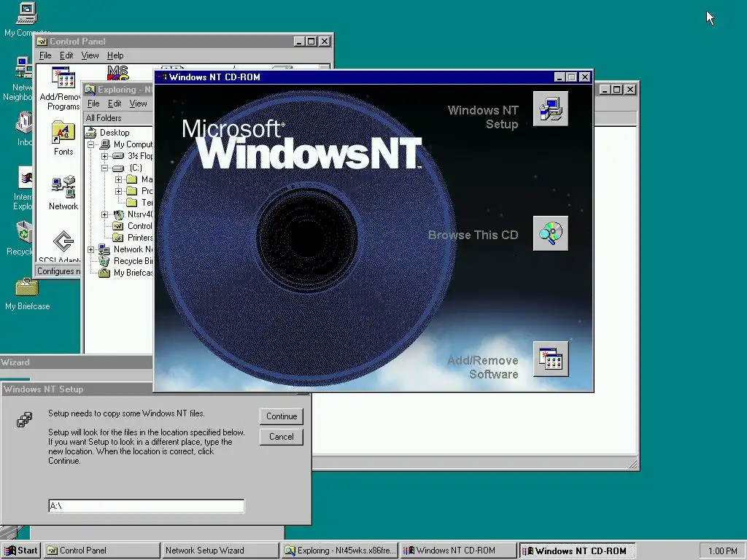Image resolution: width=747 pixels, height=560 pixels.
Task: Switch to first Windows NT CD-ROM taskbar button
Action: (x=458, y=551)
